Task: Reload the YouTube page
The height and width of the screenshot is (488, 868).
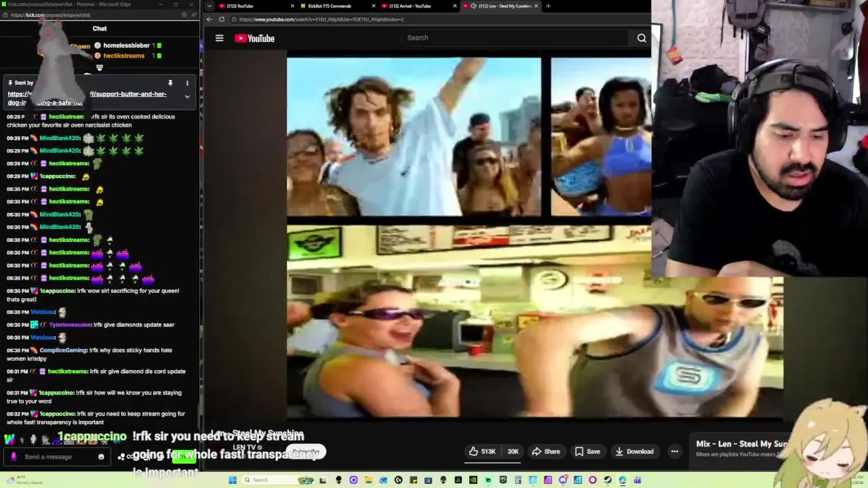Action: click(222, 19)
